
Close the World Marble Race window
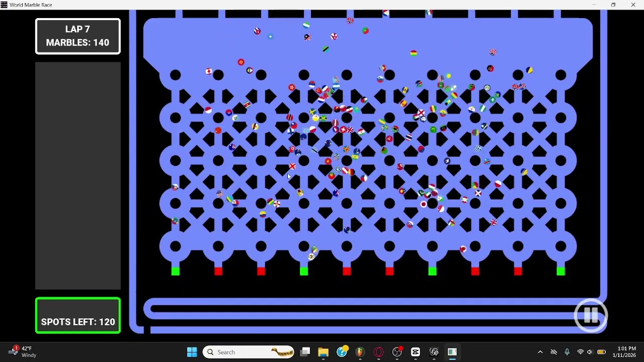(x=633, y=5)
